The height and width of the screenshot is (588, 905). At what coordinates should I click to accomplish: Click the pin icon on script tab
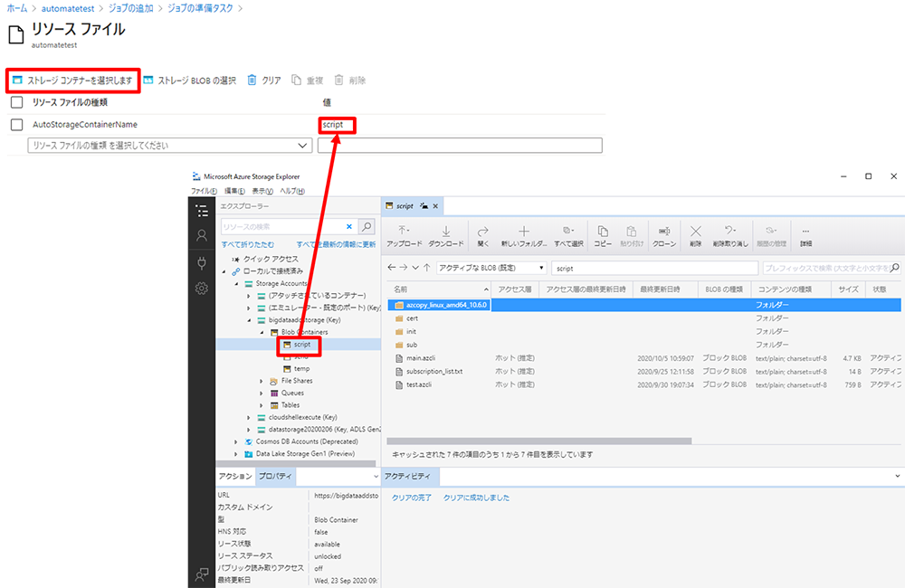(424, 206)
